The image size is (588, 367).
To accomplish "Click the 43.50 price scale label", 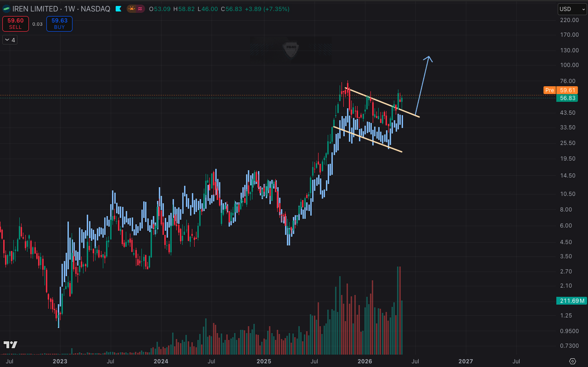I will tap(568, 112).
